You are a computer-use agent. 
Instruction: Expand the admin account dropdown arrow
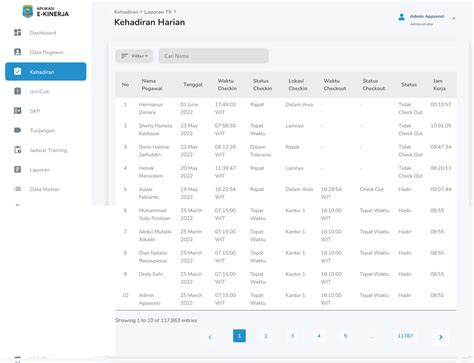pyautogui.click(x=454, y=18)
